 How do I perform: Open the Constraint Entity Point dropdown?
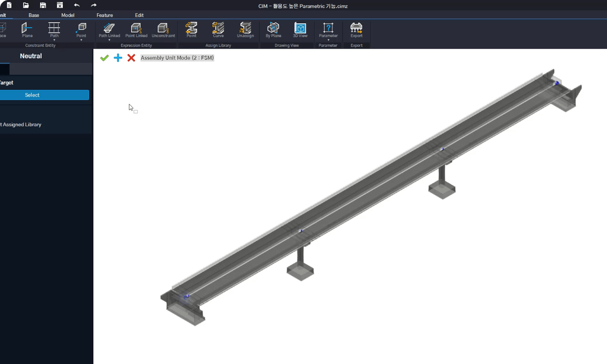[x=81, y=40]
